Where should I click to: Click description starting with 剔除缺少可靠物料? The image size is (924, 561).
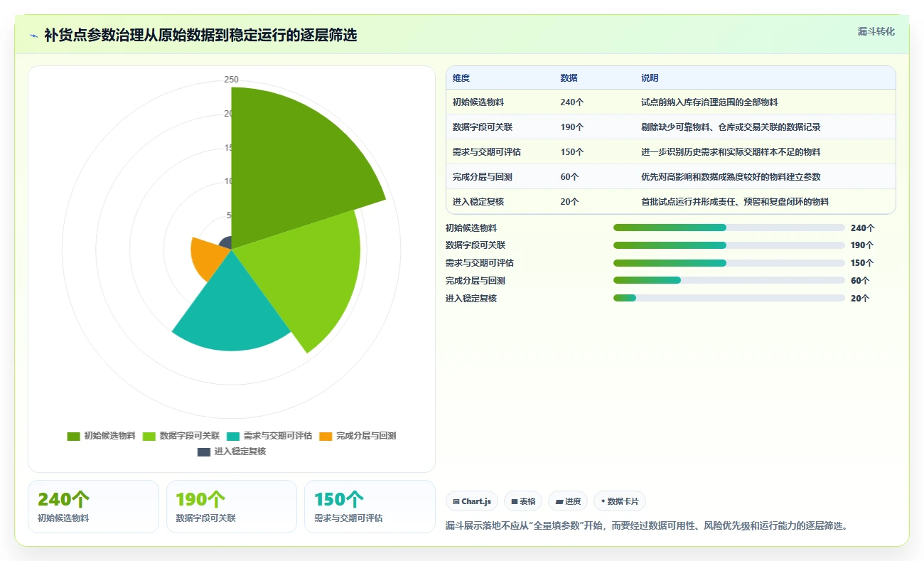tap(731, 127)
